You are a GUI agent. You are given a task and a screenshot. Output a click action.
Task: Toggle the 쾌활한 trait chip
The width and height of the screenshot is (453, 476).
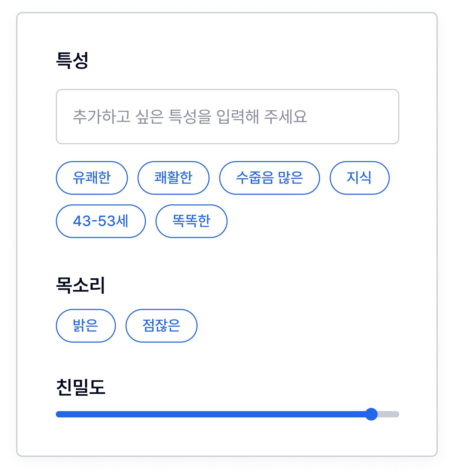tap(174, 178)
